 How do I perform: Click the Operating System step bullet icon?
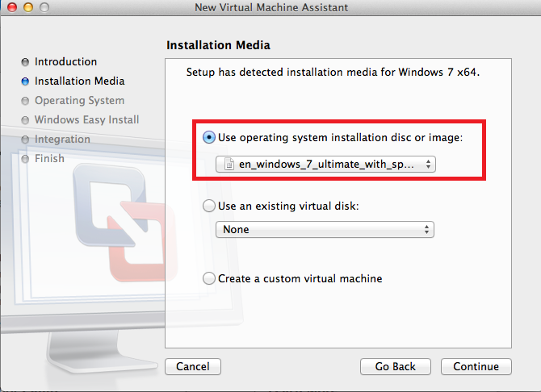pyautogui.click(x=26, y=101)
